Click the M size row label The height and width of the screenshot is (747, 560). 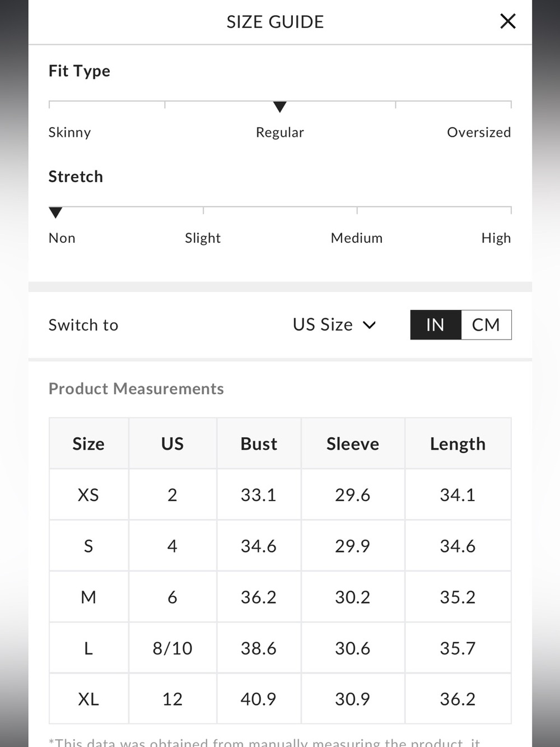coord(88,597)
